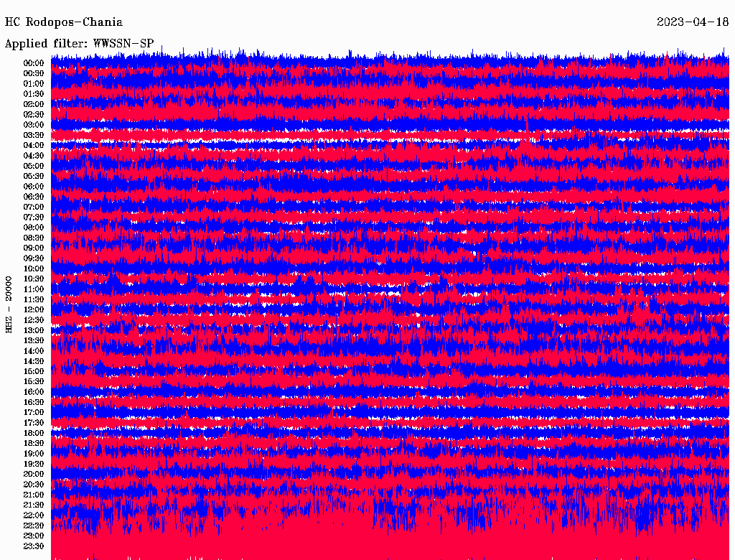Click the 18:30 time marker
The height and width of the screenshot is (560, 735).
pyautogui.click(x=34, y=444)
